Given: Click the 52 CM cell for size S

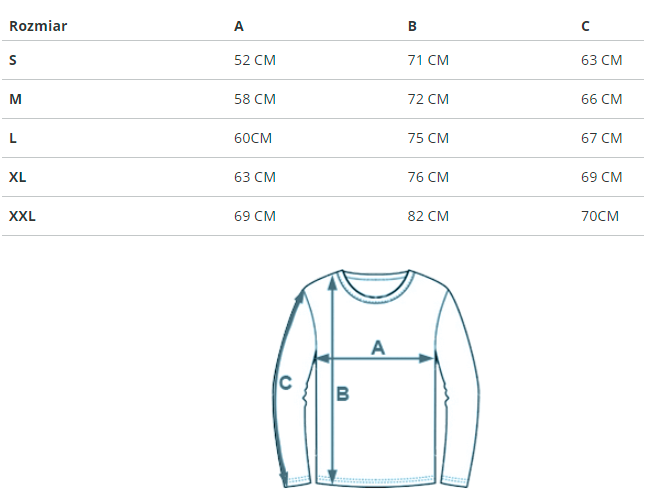Looking at the screenshot, I should [254, 60].
